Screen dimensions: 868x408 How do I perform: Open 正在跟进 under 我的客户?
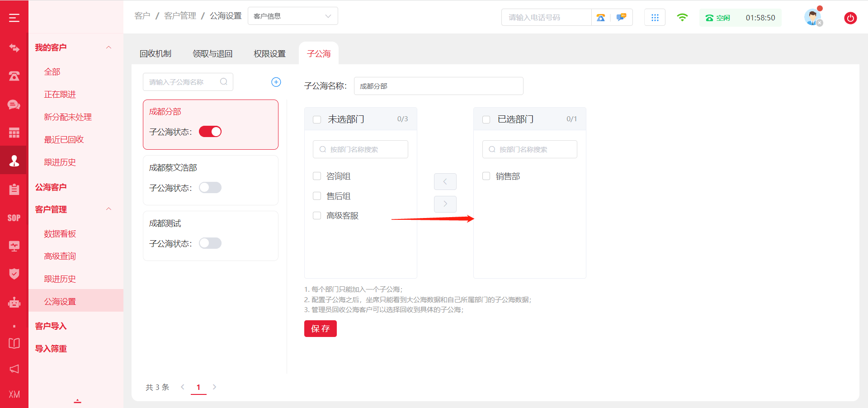[60, 94]
